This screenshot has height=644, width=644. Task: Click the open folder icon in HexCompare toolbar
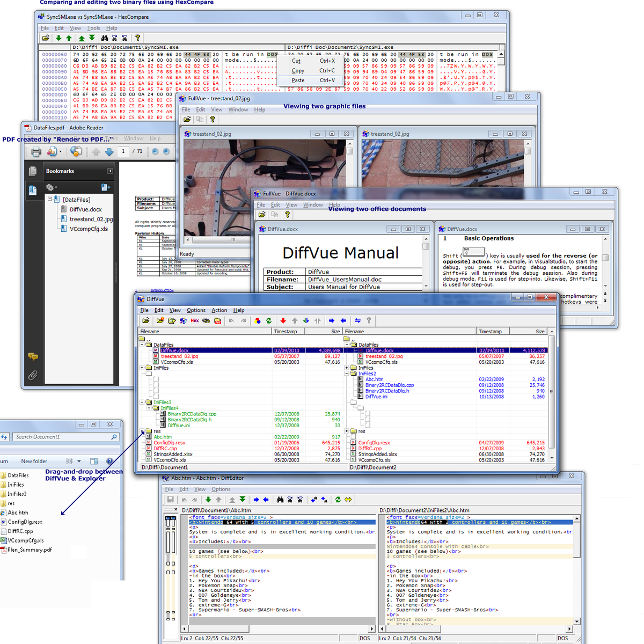pyautogui.click(x=46, y=38)
